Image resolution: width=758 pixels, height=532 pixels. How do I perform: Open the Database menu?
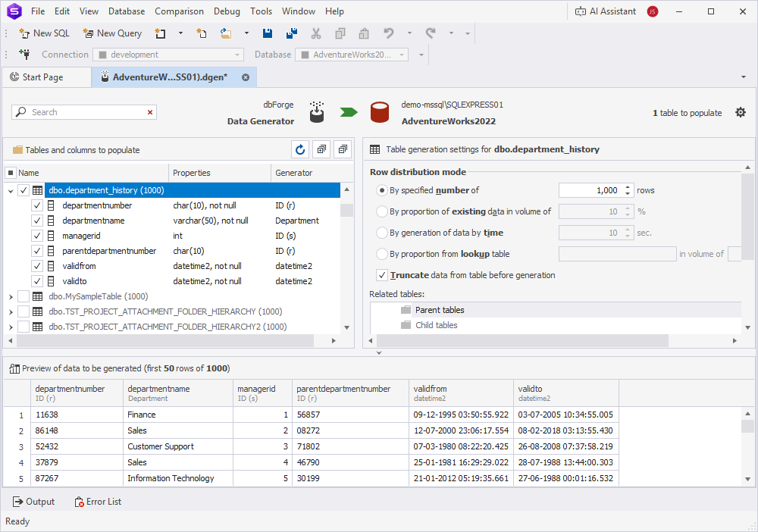pyautogui.click(x=127, y=11)
